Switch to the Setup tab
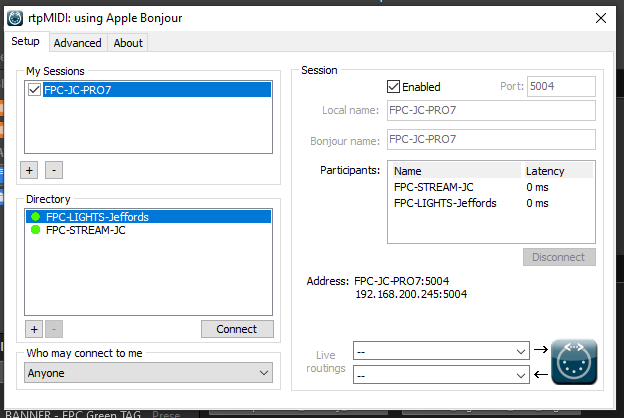The width and height of the screenshot is (624, 418). coord(25,41)
